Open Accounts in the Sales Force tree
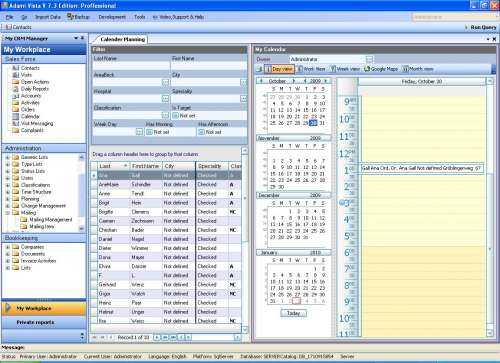This screenshot has height=363, width=500. click(x=31, y=96)
